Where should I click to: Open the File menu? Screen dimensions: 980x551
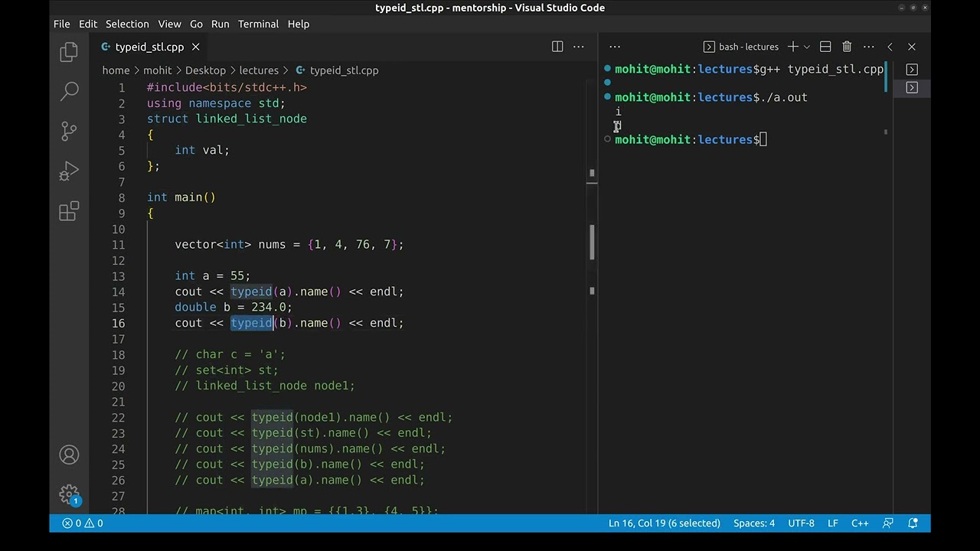pos(62,24)
